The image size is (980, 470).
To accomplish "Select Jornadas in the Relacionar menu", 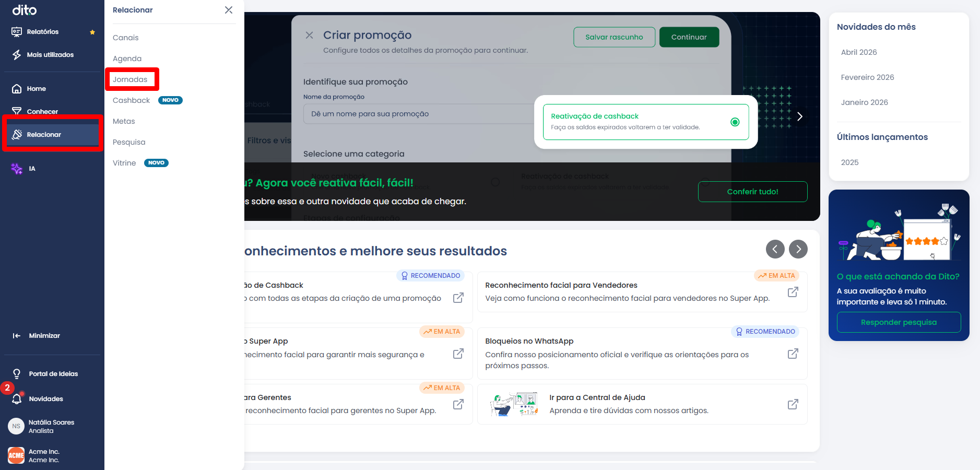I will point(130,79).
